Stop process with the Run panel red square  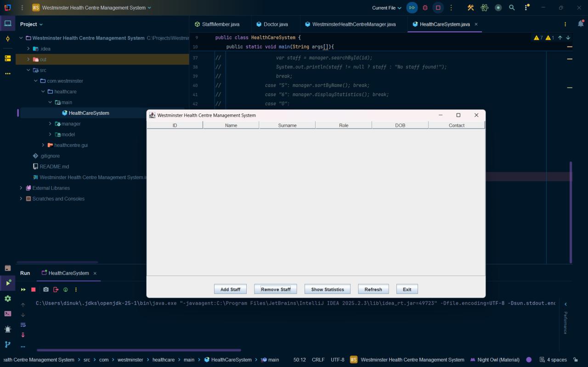(x=34, y=289)
